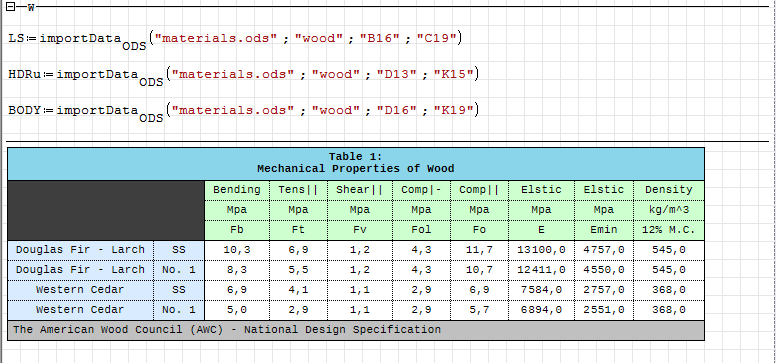Image resolution: width=776 pixels, height=363 pixels.
Task: Select the Emin symbol cell
Action: click(x=604, y=230)
